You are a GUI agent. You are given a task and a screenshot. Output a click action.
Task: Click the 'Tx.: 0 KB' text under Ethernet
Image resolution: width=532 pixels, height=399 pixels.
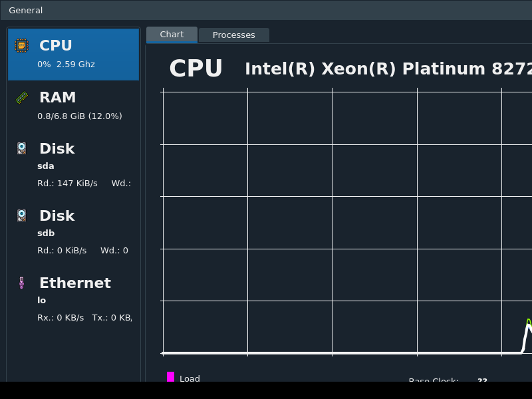[112, 318]
